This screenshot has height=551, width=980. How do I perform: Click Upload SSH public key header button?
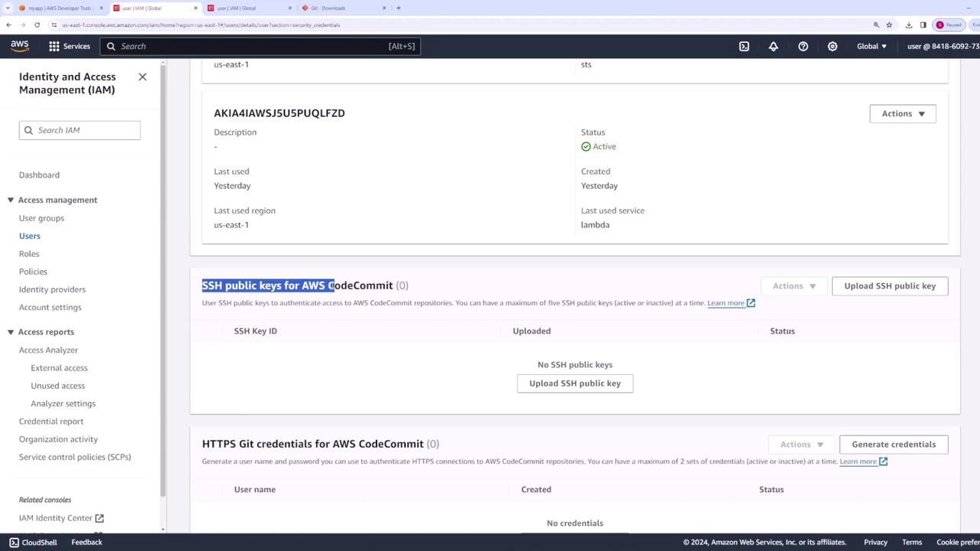890,285
